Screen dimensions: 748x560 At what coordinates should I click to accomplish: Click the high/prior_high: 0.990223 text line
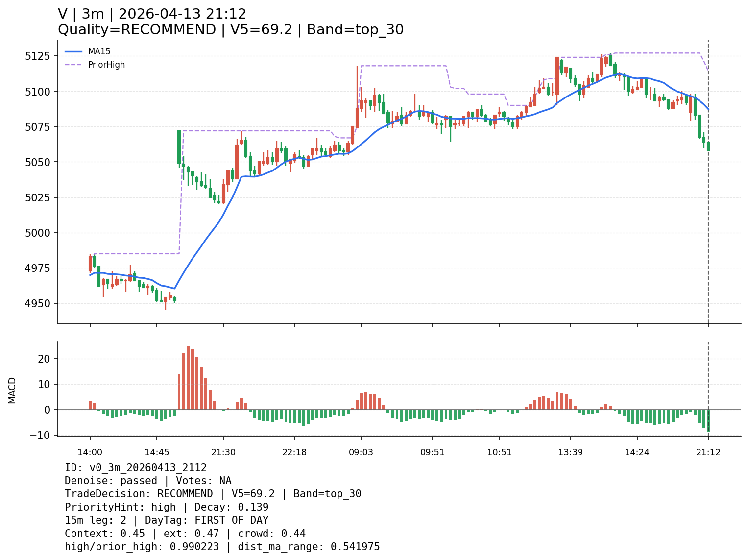(x=222, y=547)
